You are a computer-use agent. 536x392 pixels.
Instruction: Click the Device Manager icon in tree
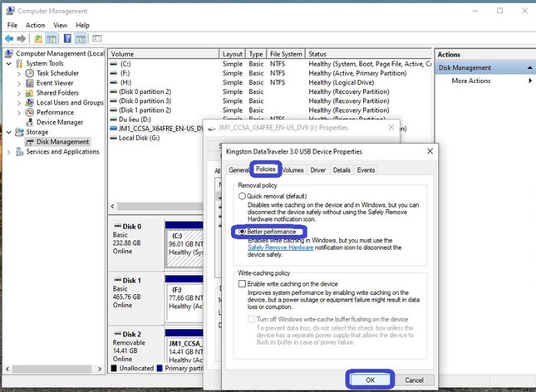(x=30, y=122)
